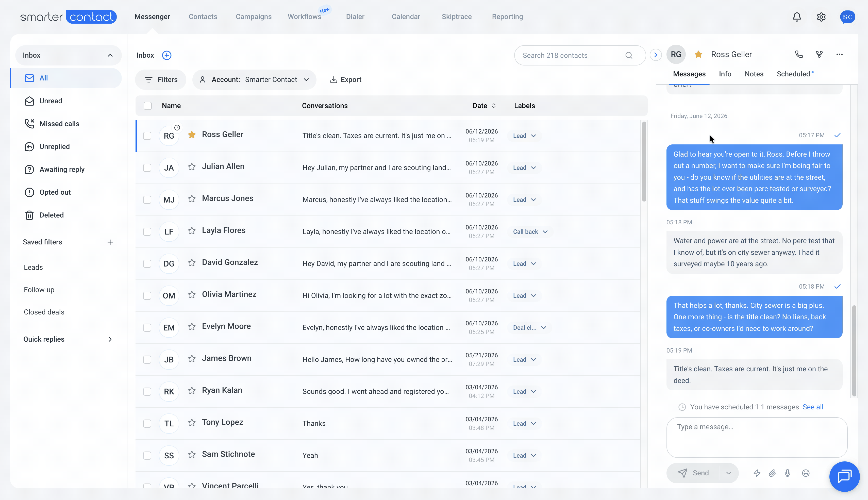The width and height of the screenshot is (868, 500).
Task: Open quick replies lightning icon
Action: [757, 473]
